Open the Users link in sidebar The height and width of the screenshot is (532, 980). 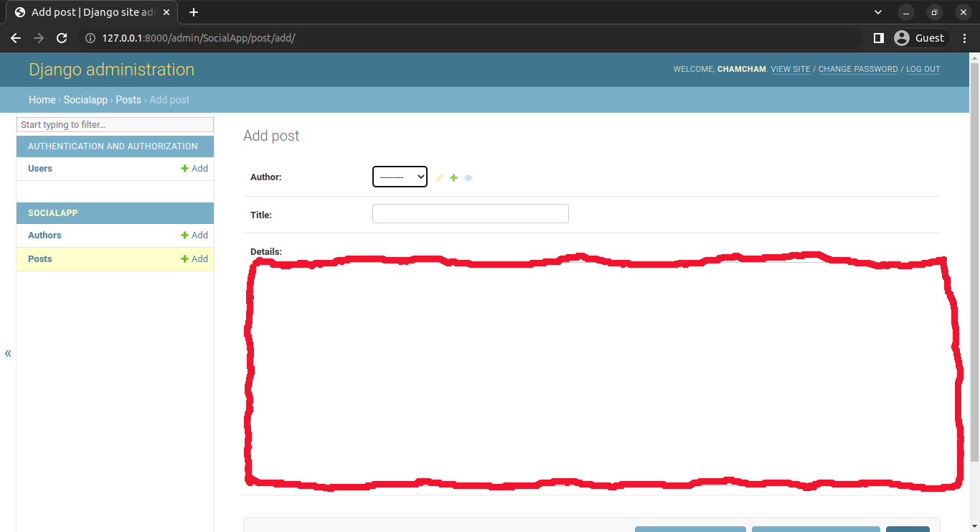coord(40,169)
